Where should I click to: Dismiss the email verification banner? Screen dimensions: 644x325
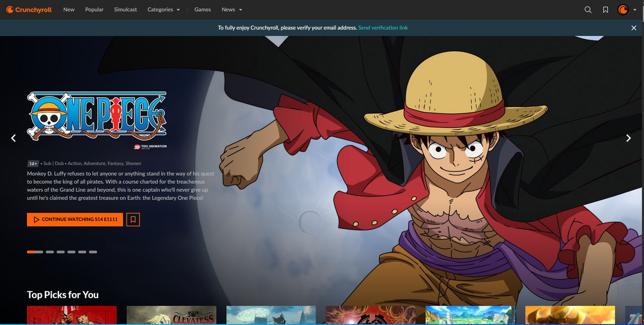pos(634,28)
